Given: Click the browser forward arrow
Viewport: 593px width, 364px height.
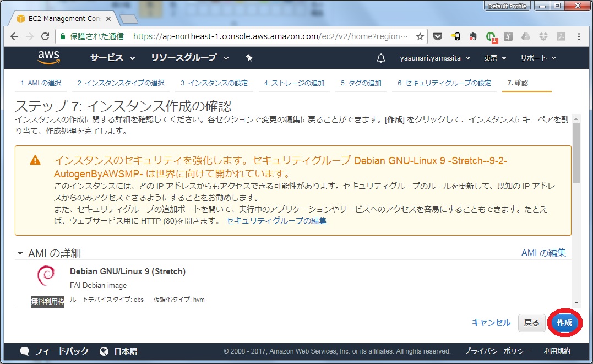Looking at the screenshot, I should pyautogui.click(x=30, y=36).
